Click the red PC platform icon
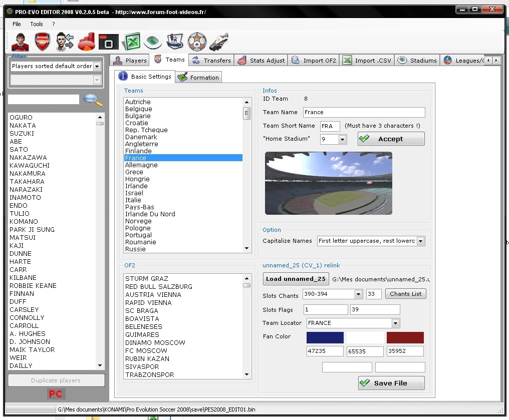Screen dimensions: 509x420 coord(56,394)
